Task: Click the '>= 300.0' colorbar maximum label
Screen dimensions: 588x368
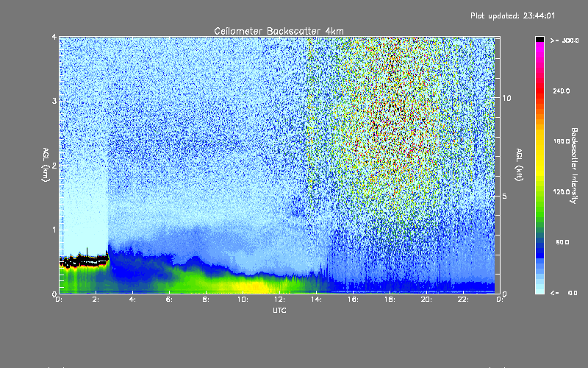Action: coord(564,40)
